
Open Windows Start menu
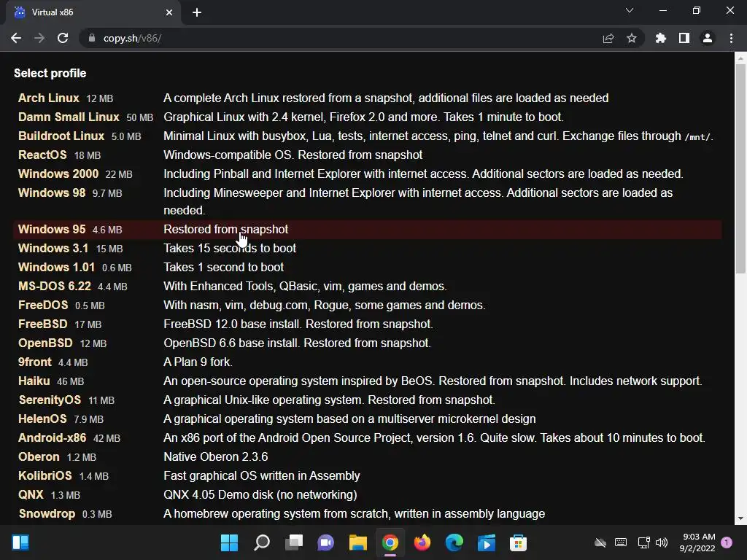(x=229, y=542)
